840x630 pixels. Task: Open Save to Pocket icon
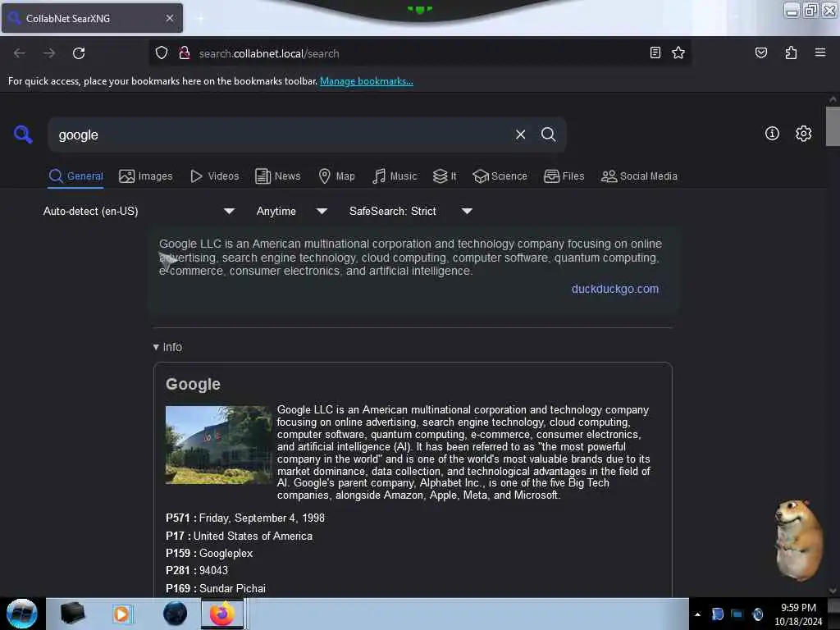click(760, 52)
